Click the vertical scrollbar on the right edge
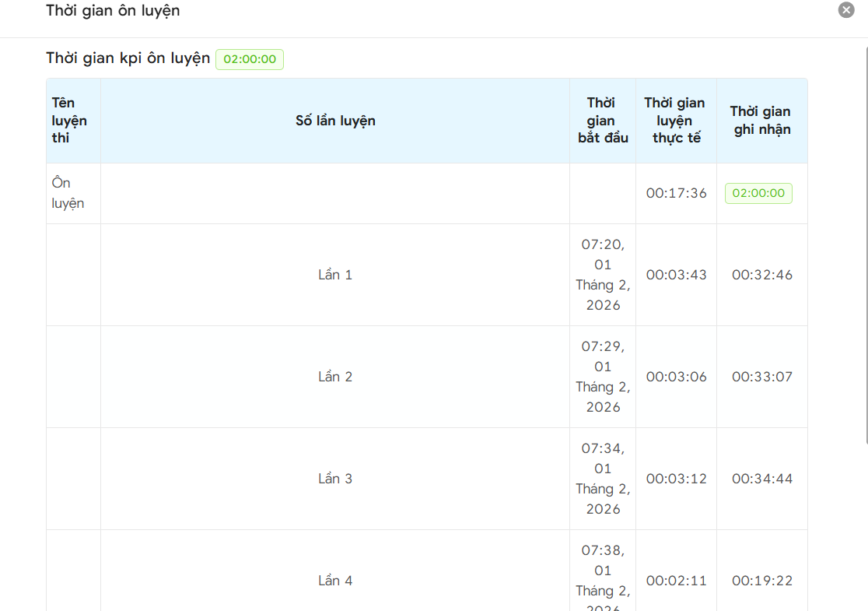868x611 pixels. [x=866, y=245]
